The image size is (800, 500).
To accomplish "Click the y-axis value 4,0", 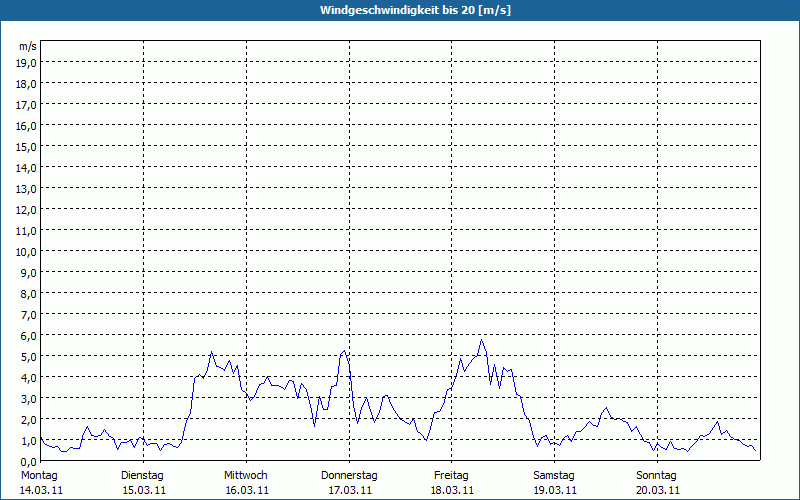I will 28,378.
